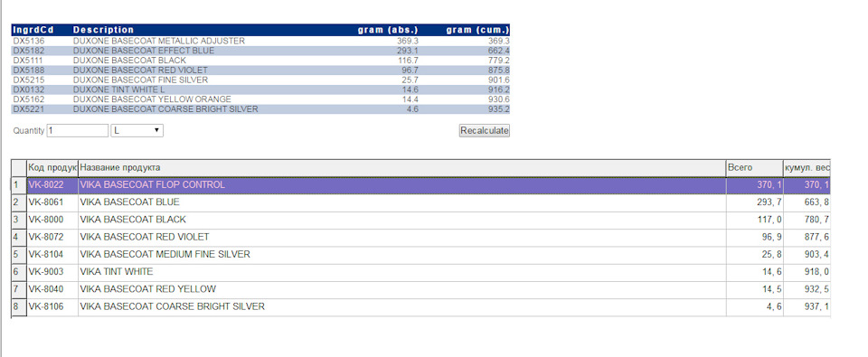Click the 96.7 absolute gram value
Image resolution: width=868 pixels, height=357 pixels.
point(410,70)
